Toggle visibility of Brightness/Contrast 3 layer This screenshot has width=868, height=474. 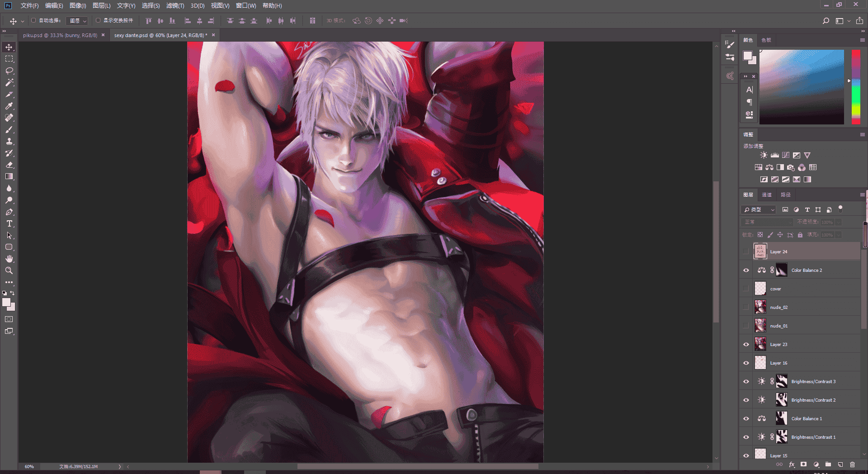pyautogui.click(x=746, y=382)
